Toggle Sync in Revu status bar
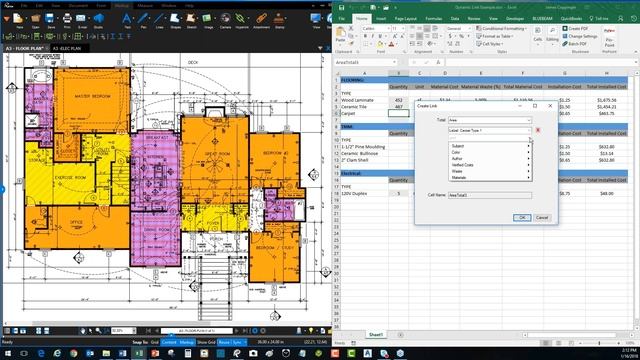 click(237, 342)
